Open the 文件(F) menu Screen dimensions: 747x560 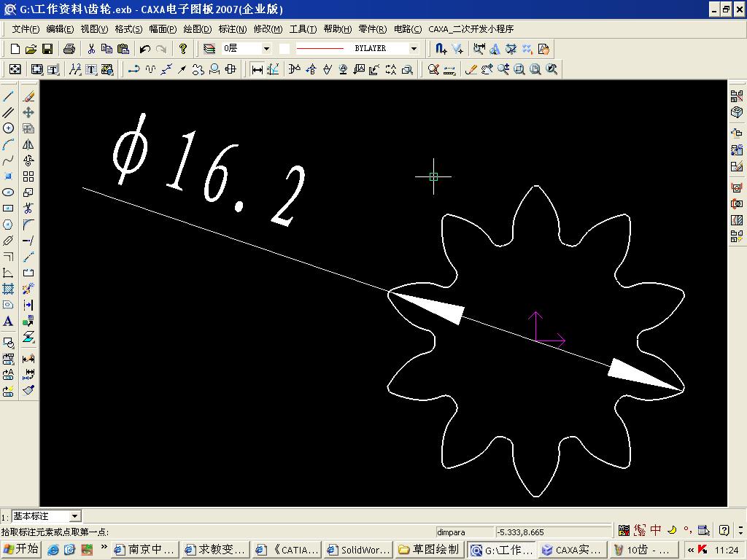pyautogui.click(x=26, y=29)
